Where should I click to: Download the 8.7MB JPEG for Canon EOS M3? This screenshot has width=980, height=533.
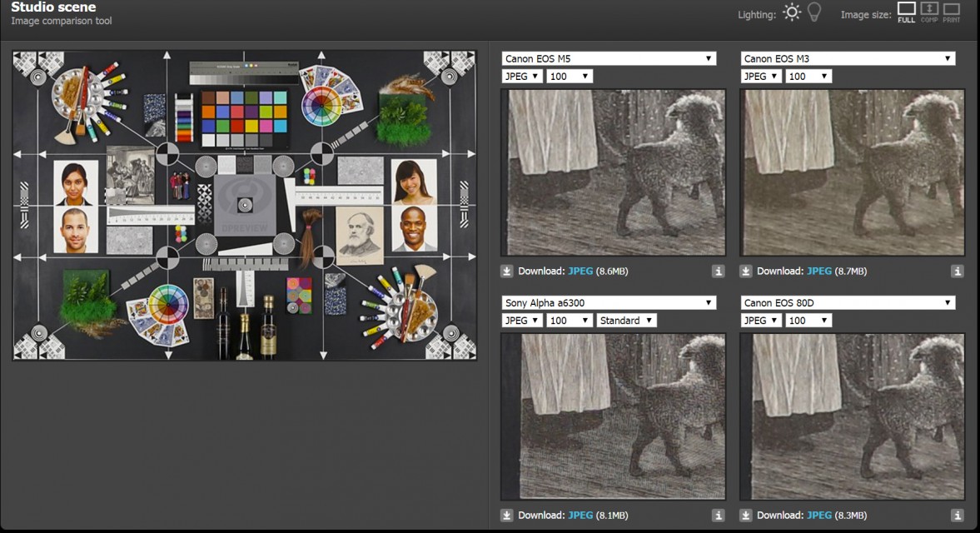[x=818, y=271]
